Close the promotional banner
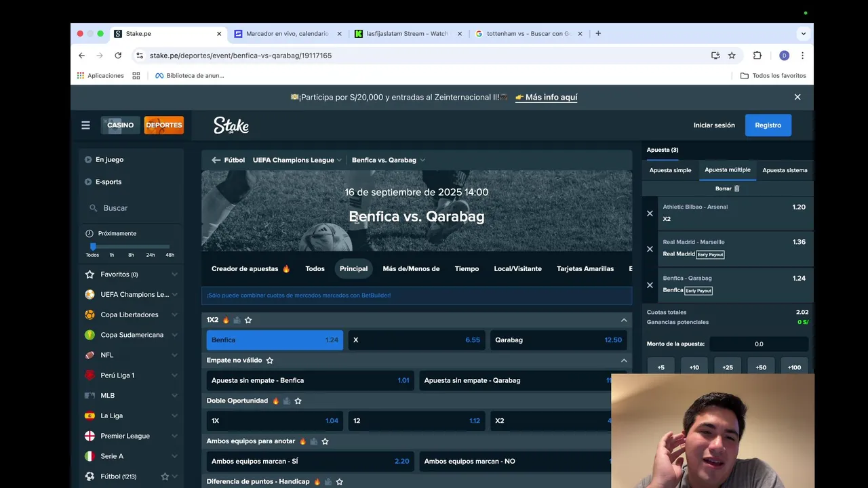The image size is (868, 488). click(797, 97)
